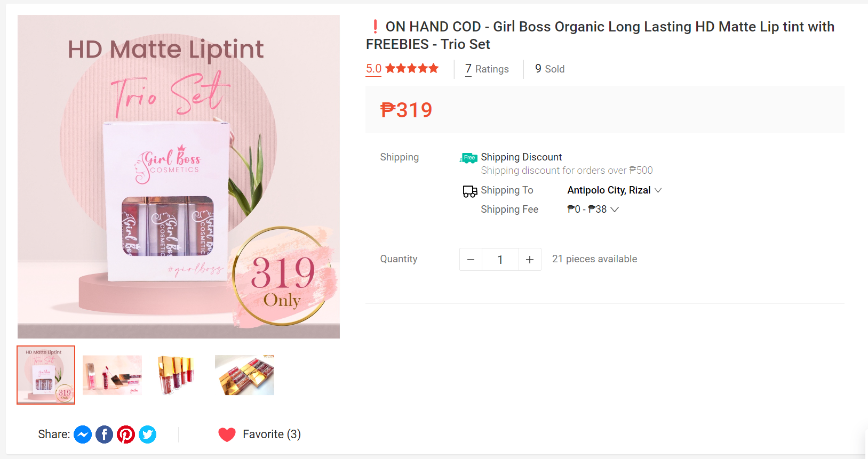Select the Trio Set box thumbnail

[46, 375]
